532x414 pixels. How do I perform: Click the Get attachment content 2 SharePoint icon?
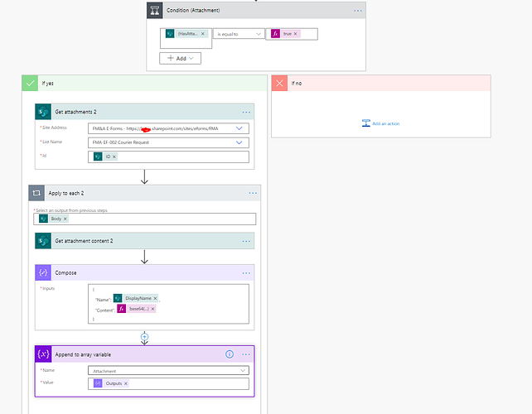point(43,241)
